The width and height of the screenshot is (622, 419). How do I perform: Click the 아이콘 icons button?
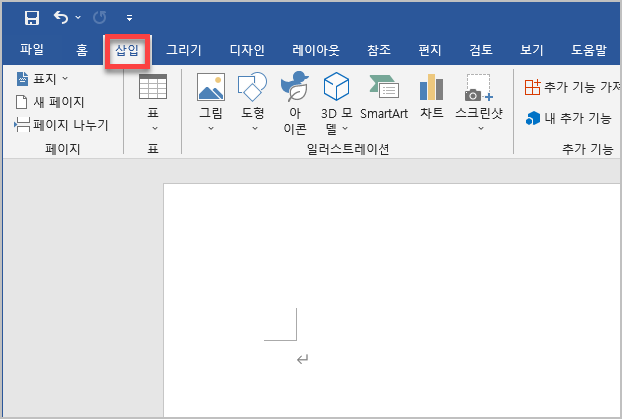click(x=295, y=104)
